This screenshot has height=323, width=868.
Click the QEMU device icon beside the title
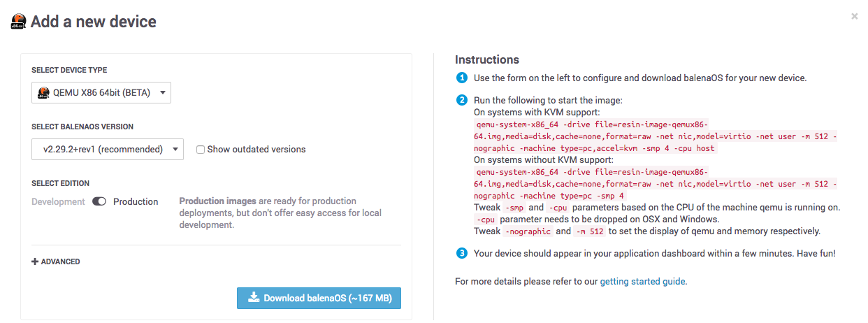[x=19, y=22]
